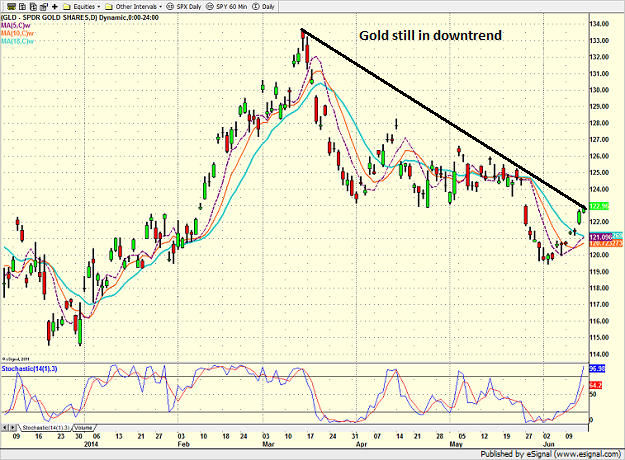Click the Jun month label on time axis
This screenshot has width=625, height=460.
(549, 444)
